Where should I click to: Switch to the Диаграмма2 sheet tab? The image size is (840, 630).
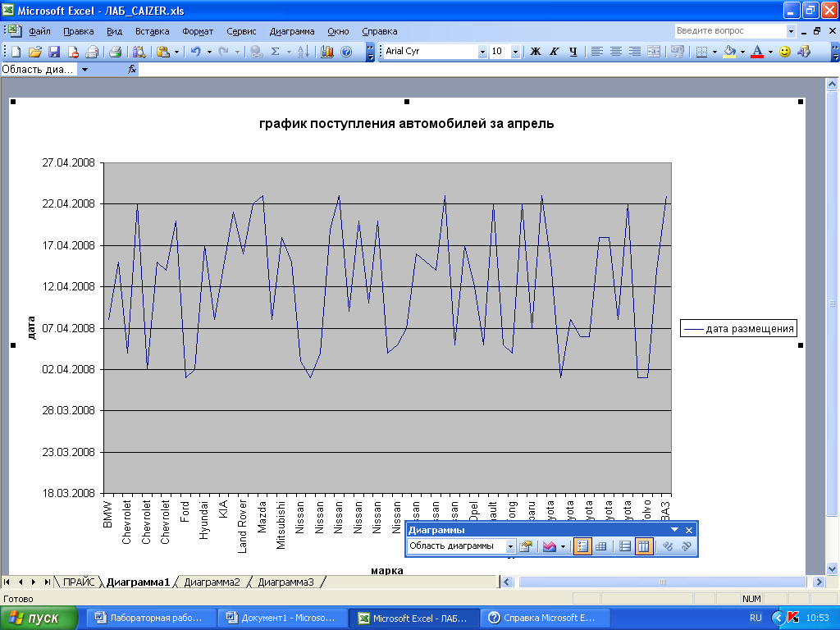coord(212,582)
